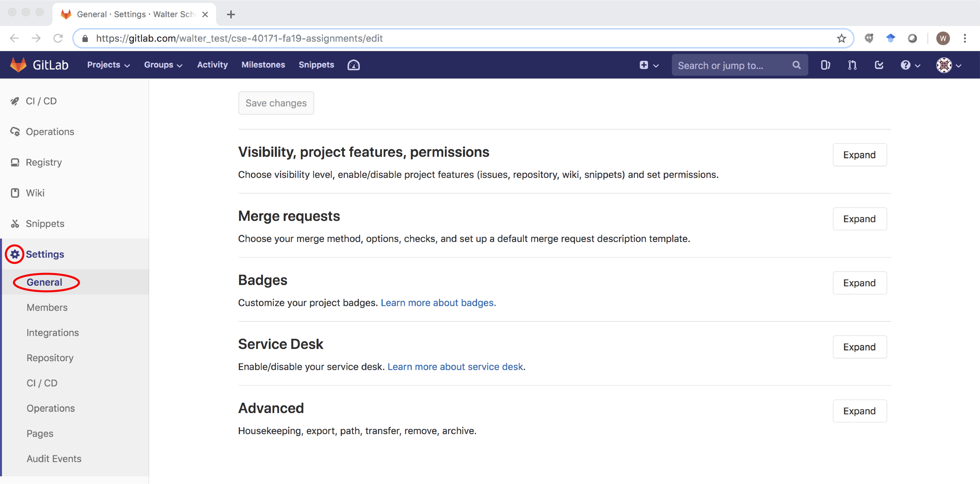Image resolution: width=980 pixels, height=484 pixels.
Task: Click the search magnifier icon
Action: tap(796, 65)
